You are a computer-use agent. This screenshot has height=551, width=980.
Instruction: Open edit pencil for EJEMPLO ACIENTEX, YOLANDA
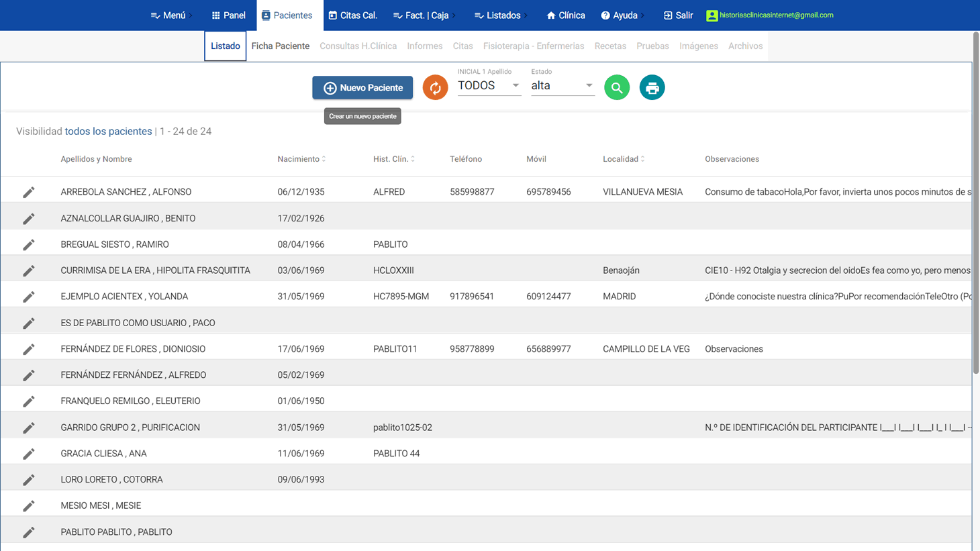click(x=28, y=297)
